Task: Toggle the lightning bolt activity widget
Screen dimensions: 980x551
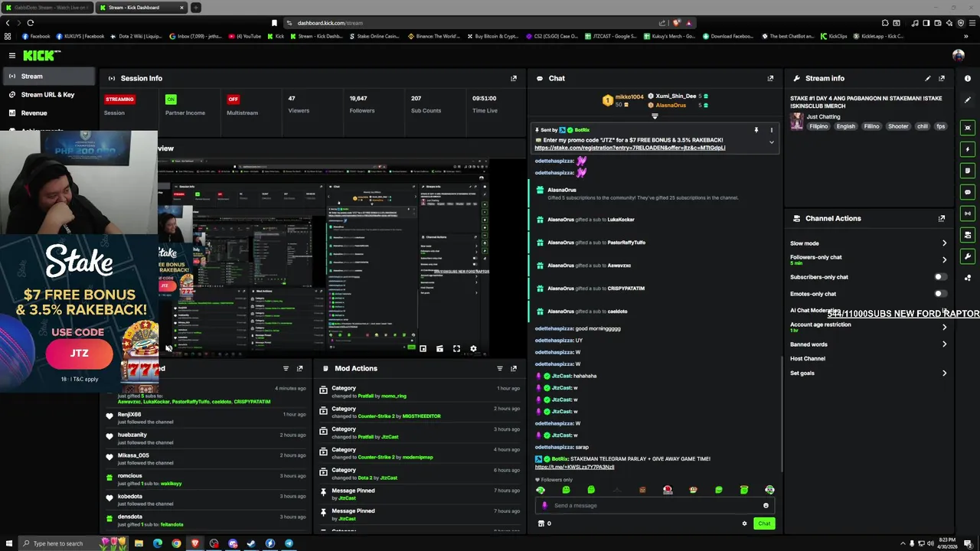Action: coord(968,149)
